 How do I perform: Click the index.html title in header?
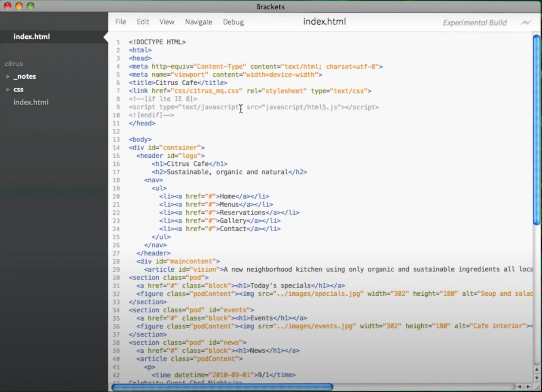[324, 21]
